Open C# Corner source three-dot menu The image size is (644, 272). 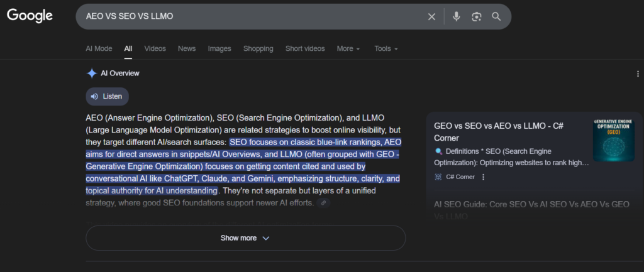(484, 177)
